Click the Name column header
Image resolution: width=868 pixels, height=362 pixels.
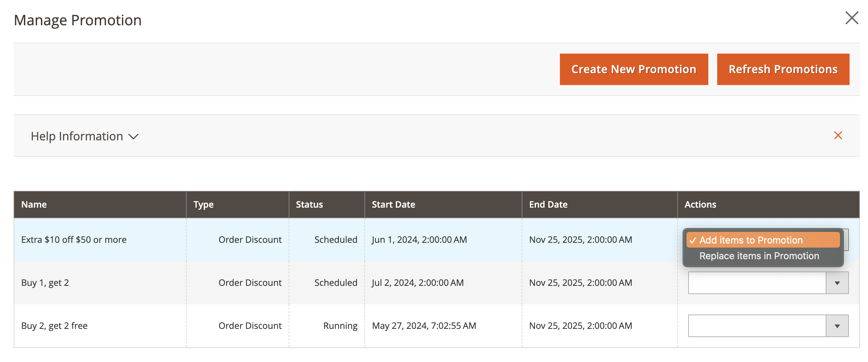[34, 205]
